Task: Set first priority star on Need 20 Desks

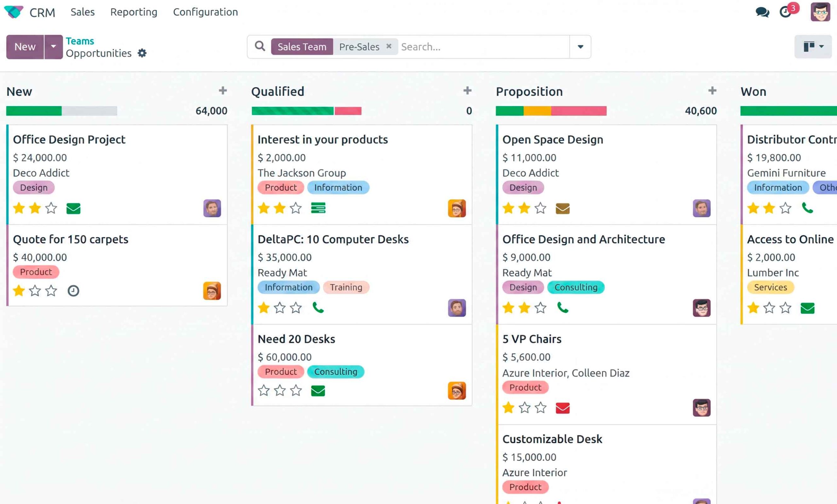Action: (264, 390)
